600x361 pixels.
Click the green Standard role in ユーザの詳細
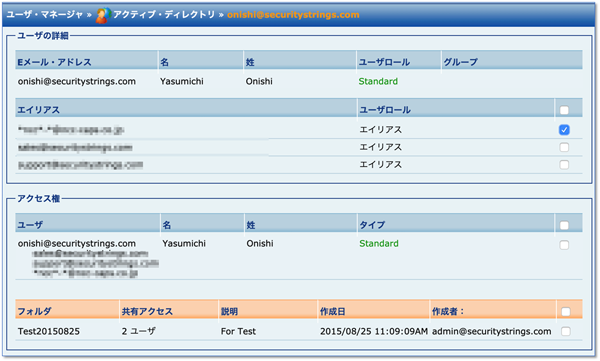pyautogui.click(x=378, y=81)
